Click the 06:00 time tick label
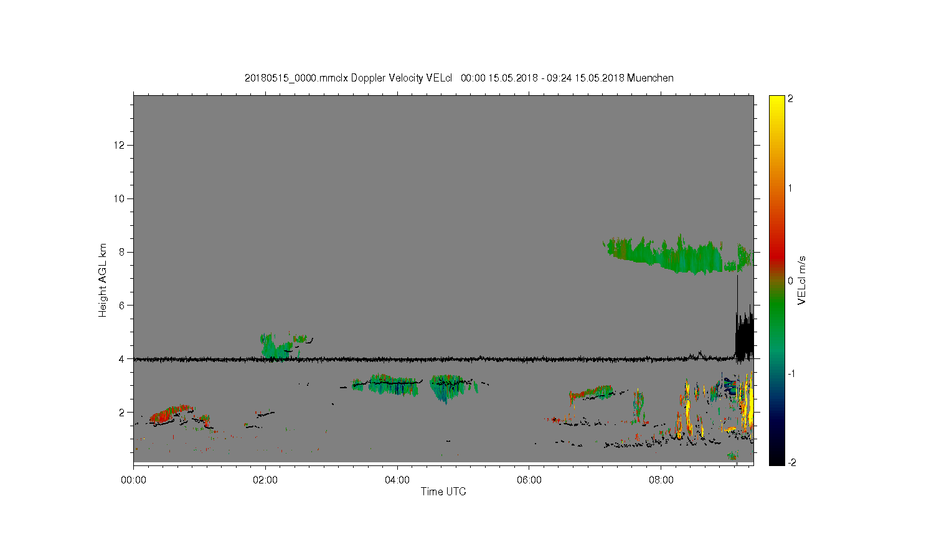The width and height of the screenshot is (934, 560). coord(529,480)
